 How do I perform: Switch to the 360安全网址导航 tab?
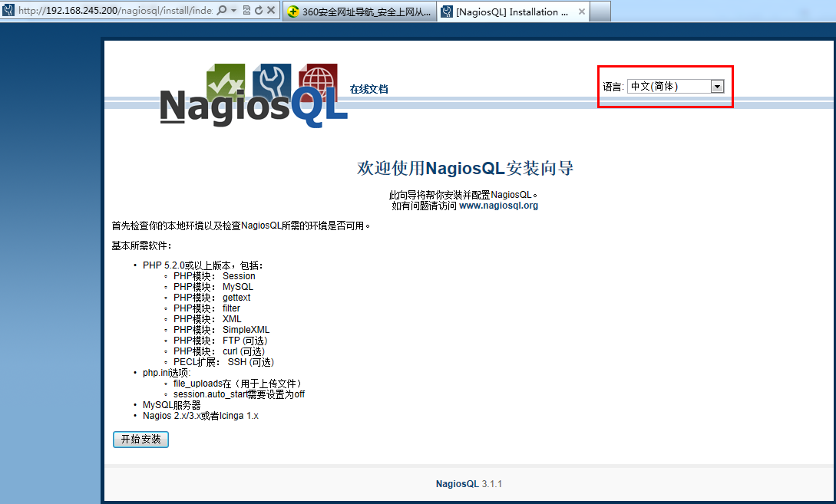pos(359,12)
